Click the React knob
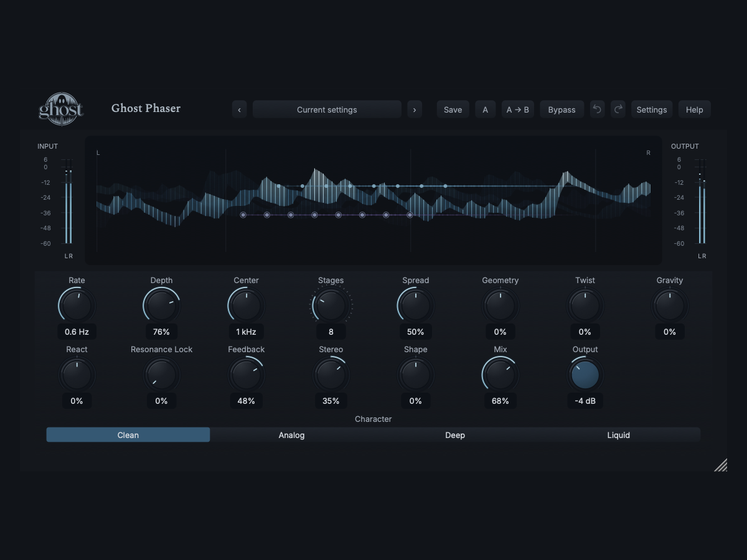The width and height of the screenshot is (747, 560). tap(77, 375)
